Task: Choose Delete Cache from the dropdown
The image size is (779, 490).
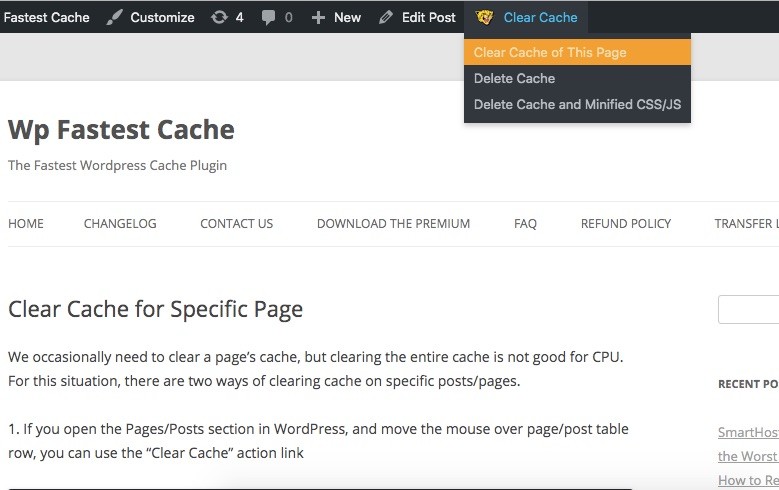Action: coord(514,78)
